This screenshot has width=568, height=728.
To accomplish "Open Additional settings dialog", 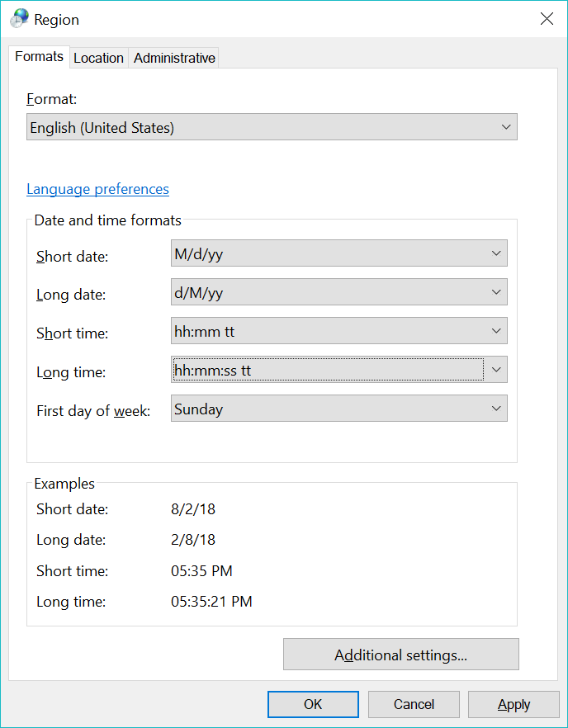I will point(400,655).
